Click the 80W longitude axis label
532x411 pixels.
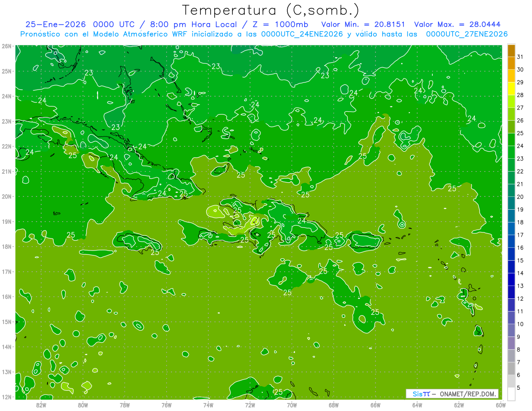pyautogui.click(x=82, y=405)
